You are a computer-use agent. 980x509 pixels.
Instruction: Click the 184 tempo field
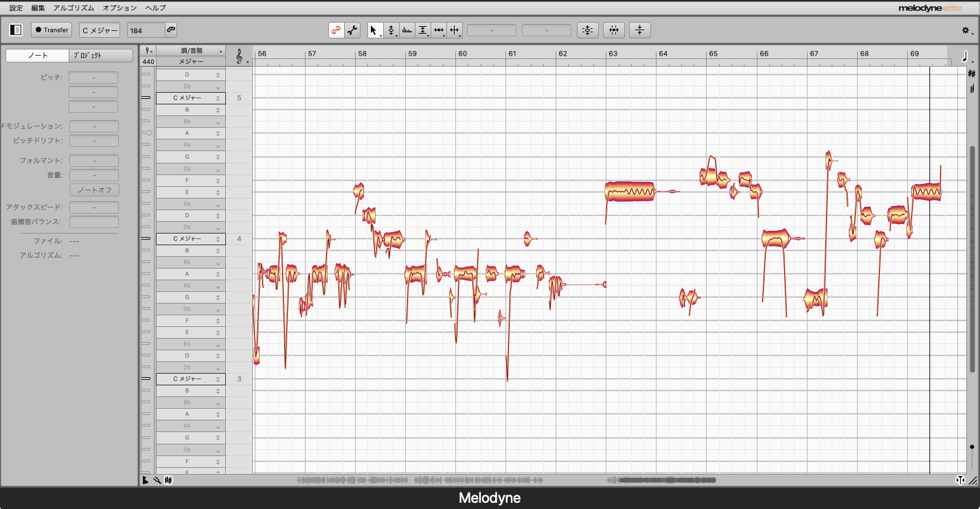[146, 30]
